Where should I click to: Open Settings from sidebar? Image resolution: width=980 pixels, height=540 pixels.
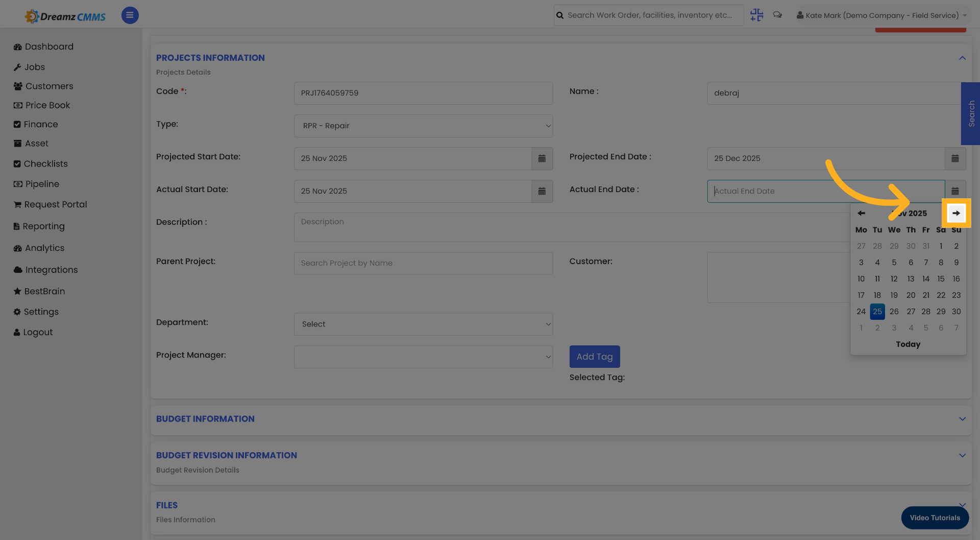point(36,312)
